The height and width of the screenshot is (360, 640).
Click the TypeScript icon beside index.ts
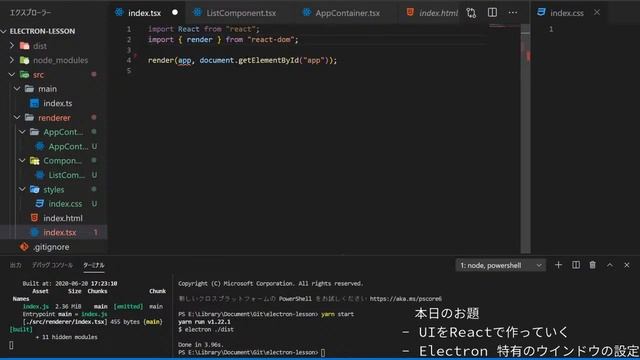pos(35,103)
